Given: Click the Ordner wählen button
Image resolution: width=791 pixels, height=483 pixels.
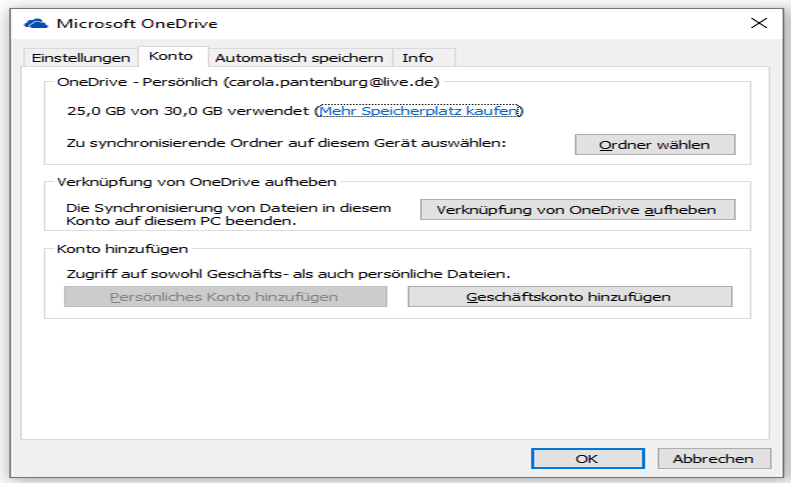Looking at the screenshot, I should point(655,144).
